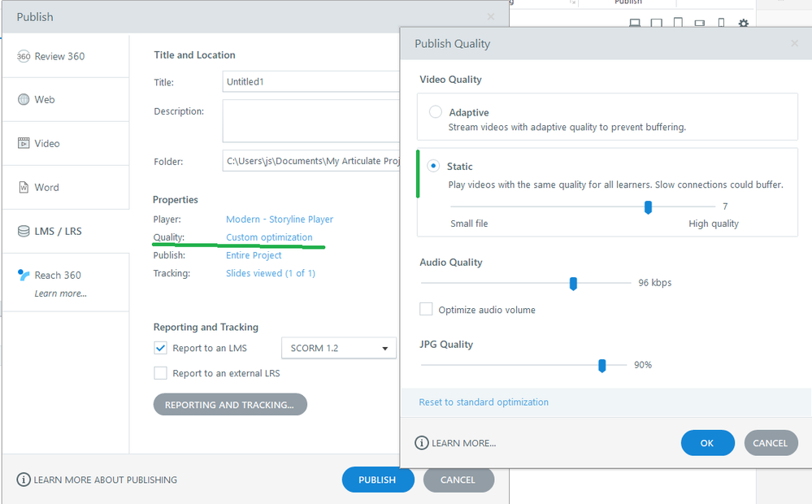Click the desktop preview device icon
812x504 pixels.
635,23
